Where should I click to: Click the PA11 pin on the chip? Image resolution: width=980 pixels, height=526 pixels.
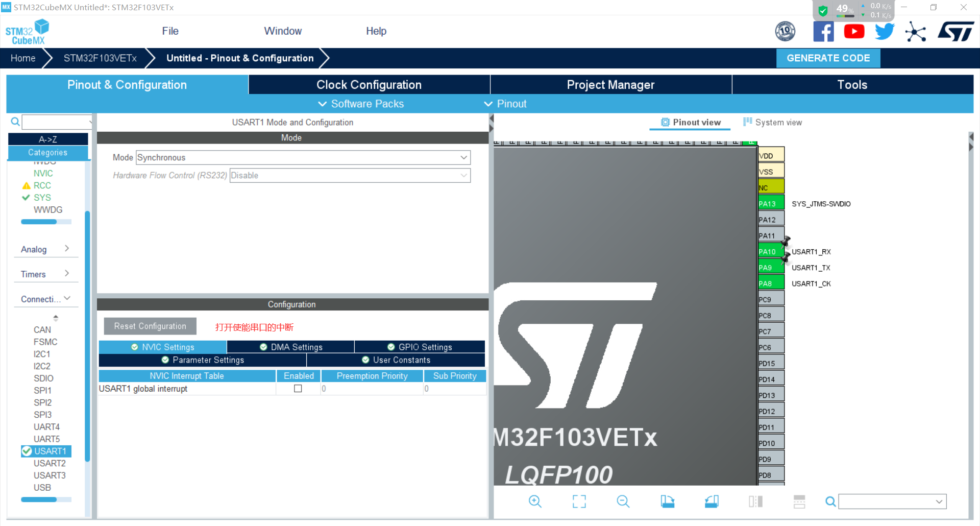pyautogui.click(x=771, y=235)
